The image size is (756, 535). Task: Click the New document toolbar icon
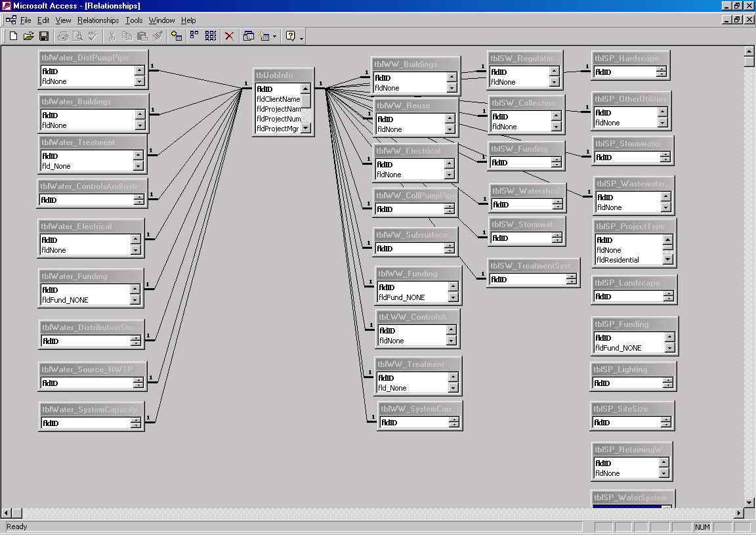pos(14,36)
